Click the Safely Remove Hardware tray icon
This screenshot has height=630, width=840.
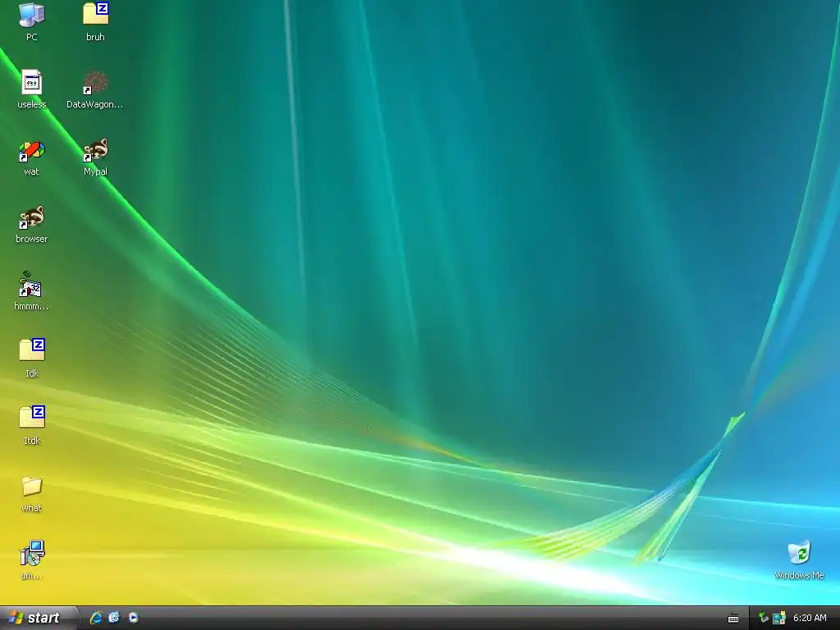(764, 618)
